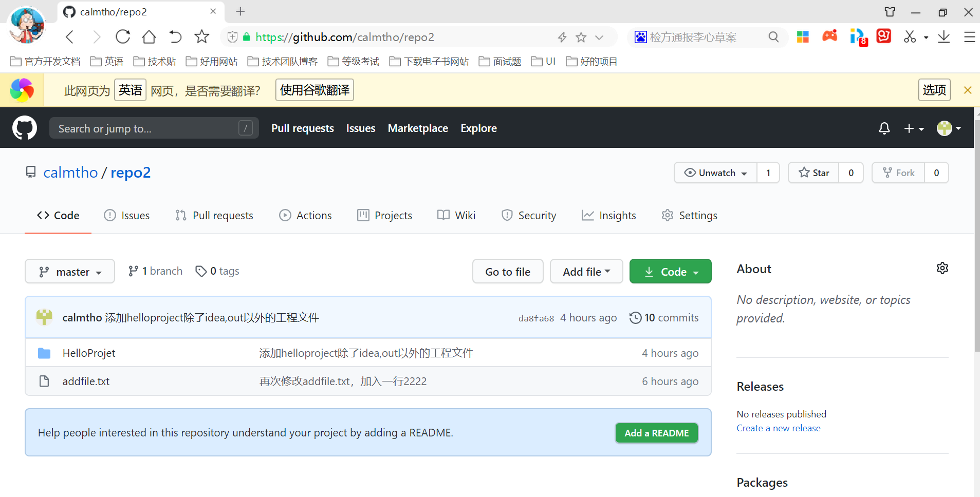Click the Add a README button
This screenshot has width=980, height=497.
click(x=656, y=432)
